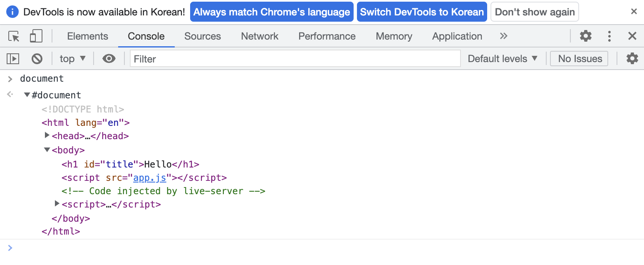
Task: Open the Performance tab
Action: 327,36
